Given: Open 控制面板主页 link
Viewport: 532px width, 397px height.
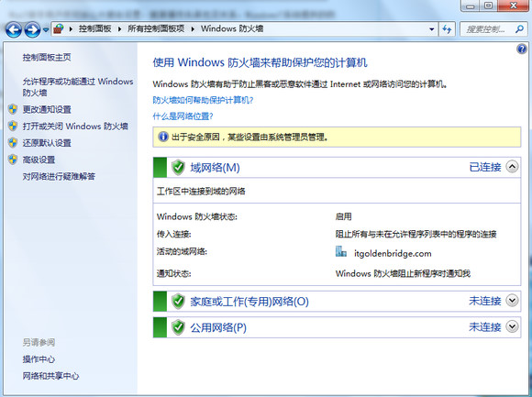Looking at the screenshot, I should 47,57.
